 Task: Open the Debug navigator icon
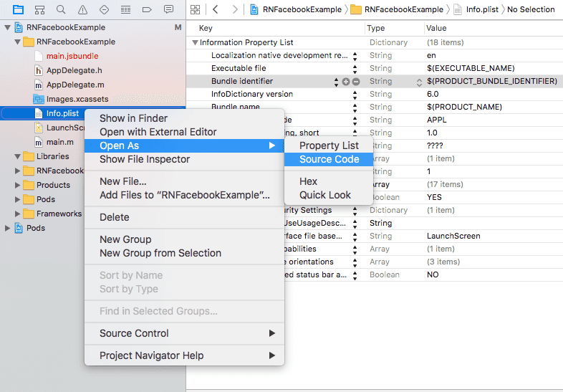click(125, 9)
